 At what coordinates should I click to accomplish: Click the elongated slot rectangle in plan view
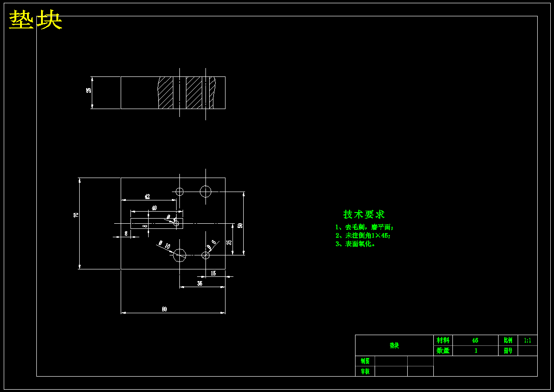point(157,223)
